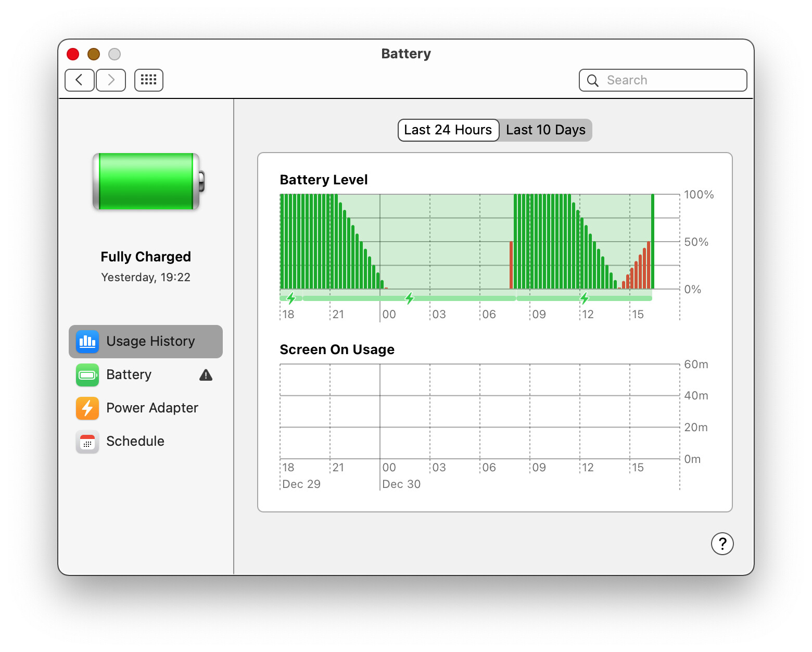This screenshot has height=652, width=812.
Task: Click the charging bolt near hour 12
Action: [x=585, y=298]
